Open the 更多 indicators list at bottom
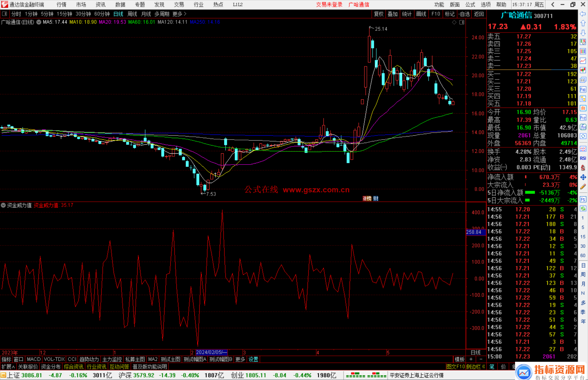Screen dimensions: 588x380 coord(240,359)
